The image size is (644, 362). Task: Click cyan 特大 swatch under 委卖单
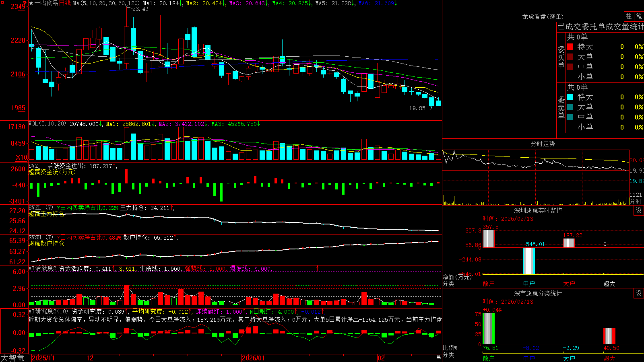570,97
